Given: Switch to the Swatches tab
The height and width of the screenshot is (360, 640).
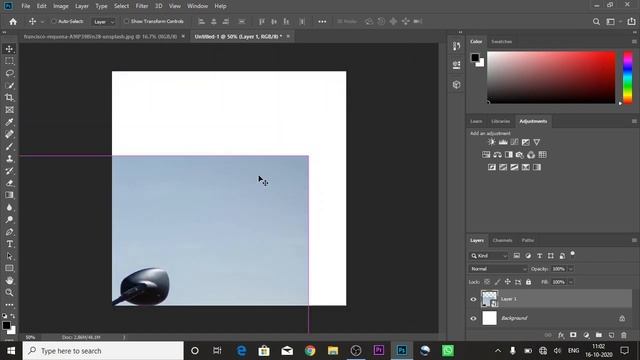Looking at the screenshot, I should tap(501, 42).
